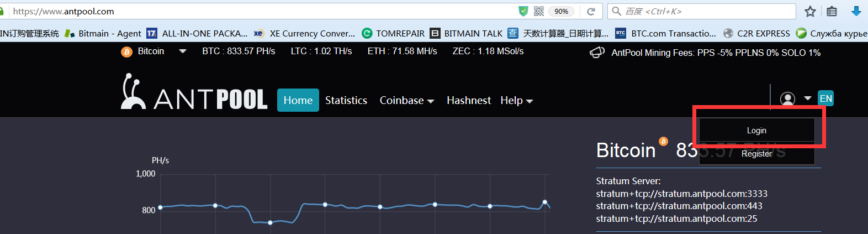Image resolution: width=868 pixels, height=234 pixels.
Task: Click the megaphone announcement icon
Action: pos(597,53)
